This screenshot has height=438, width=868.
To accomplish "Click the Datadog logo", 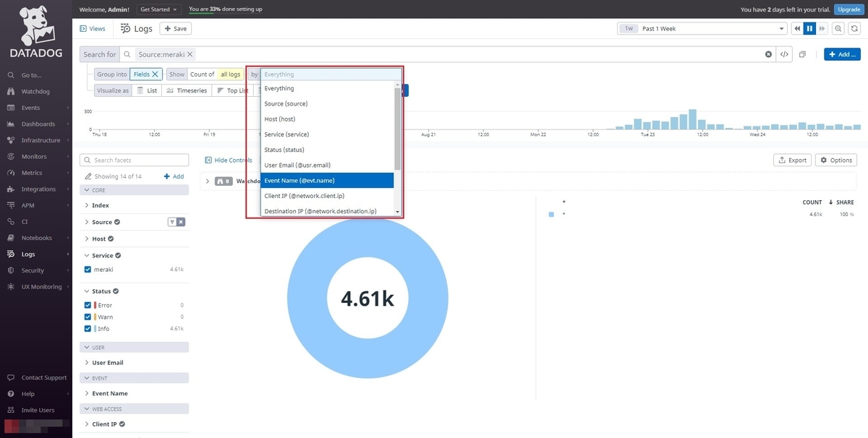I will (35, 33).
